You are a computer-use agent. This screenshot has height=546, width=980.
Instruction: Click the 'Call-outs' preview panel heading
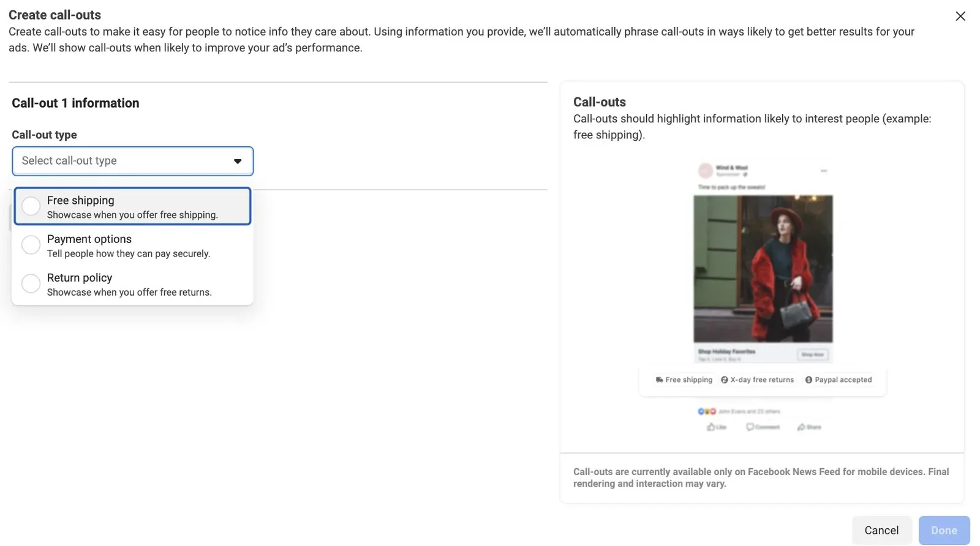pyautogui.click(x=600, y=102)
